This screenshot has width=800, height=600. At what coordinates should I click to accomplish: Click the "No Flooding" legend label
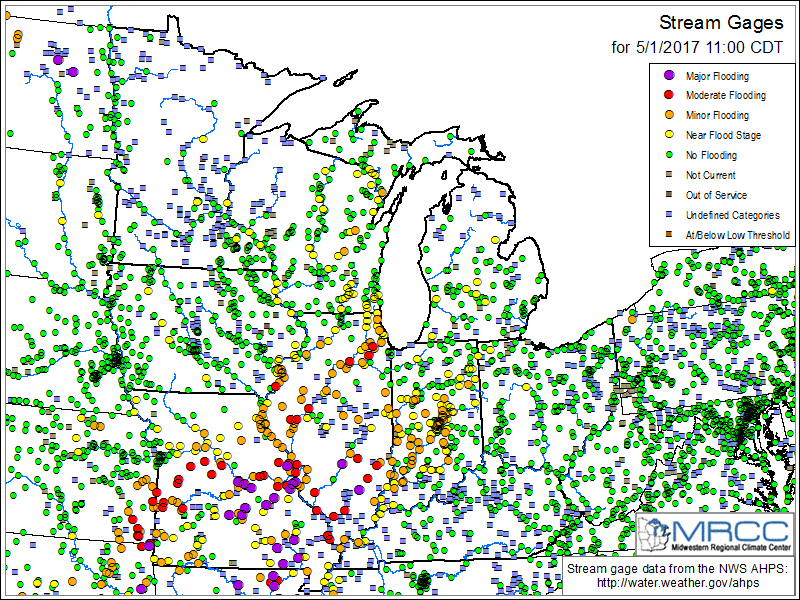click(x=711, y=155)
